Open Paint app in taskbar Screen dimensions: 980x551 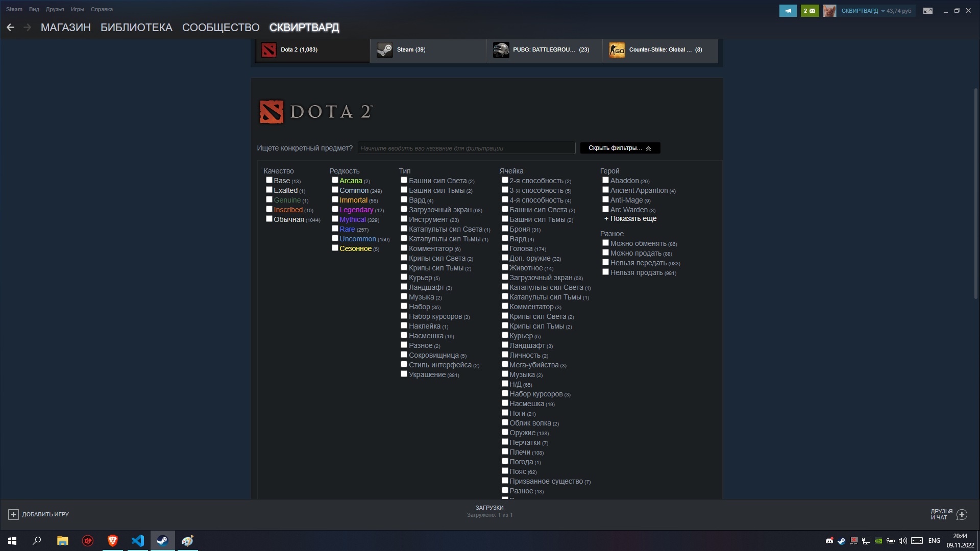[187, 541]
